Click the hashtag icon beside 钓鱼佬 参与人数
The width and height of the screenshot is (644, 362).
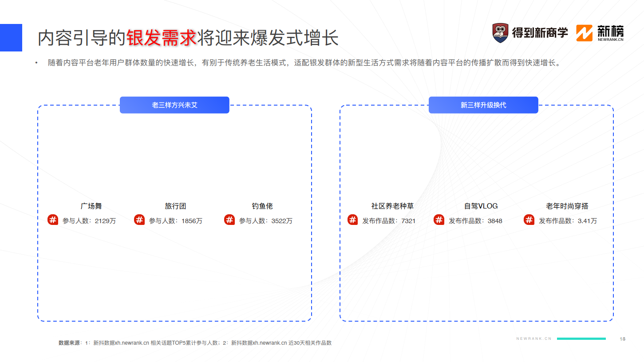[229, 220]
